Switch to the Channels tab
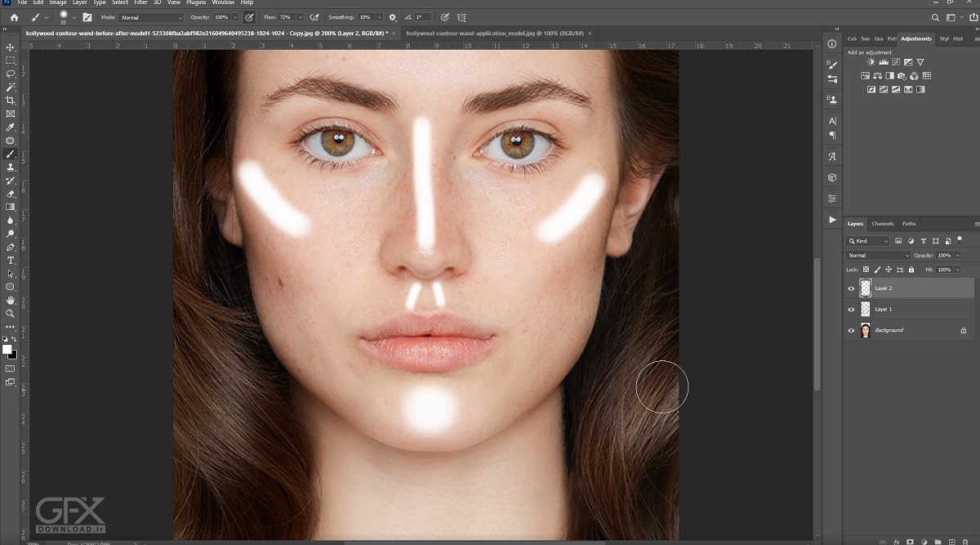Image resolution: width=980 pixels, height=545 pixels. (882, 223)
